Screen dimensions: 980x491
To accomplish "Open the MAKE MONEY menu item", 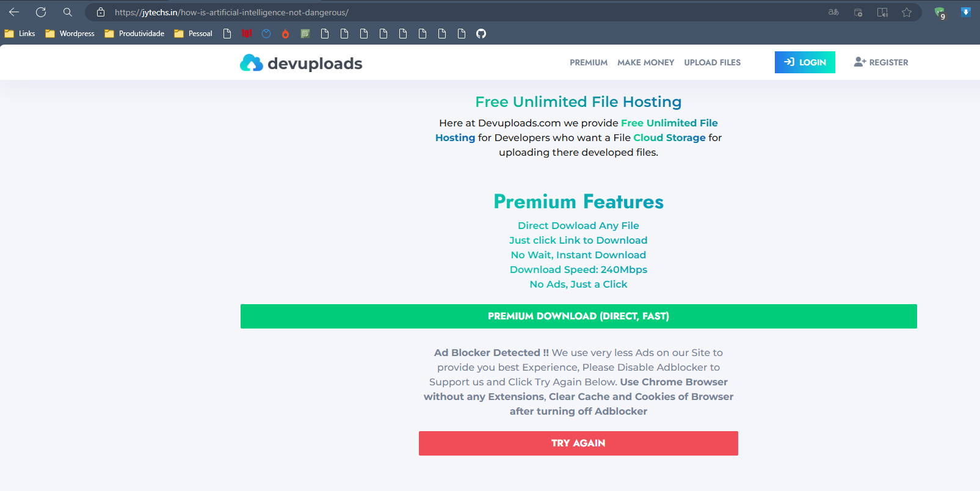I will click(645, 62).
